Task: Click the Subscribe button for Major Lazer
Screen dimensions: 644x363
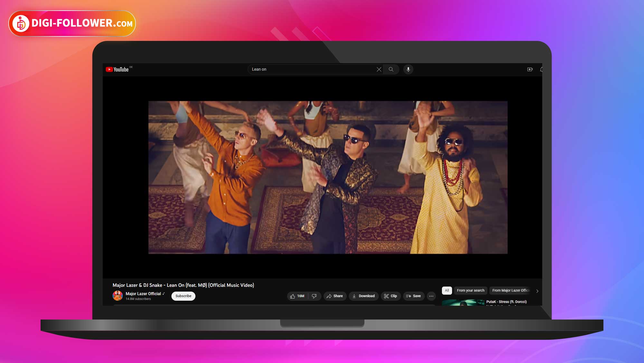Action: coord(183,296)
